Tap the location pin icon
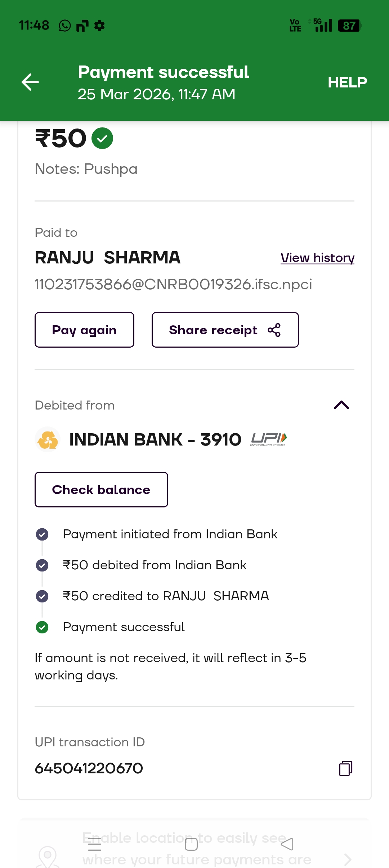This screenshot has height=868, width=389. point(48,856)
